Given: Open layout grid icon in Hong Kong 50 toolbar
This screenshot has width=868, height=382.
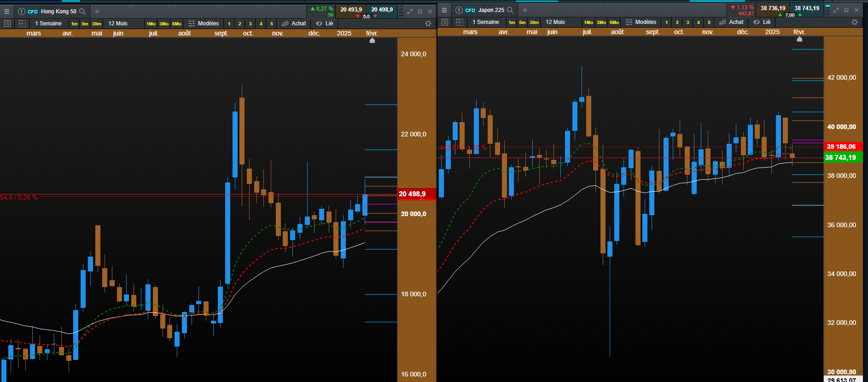Looking at the screenshot, I should [22, 24].
